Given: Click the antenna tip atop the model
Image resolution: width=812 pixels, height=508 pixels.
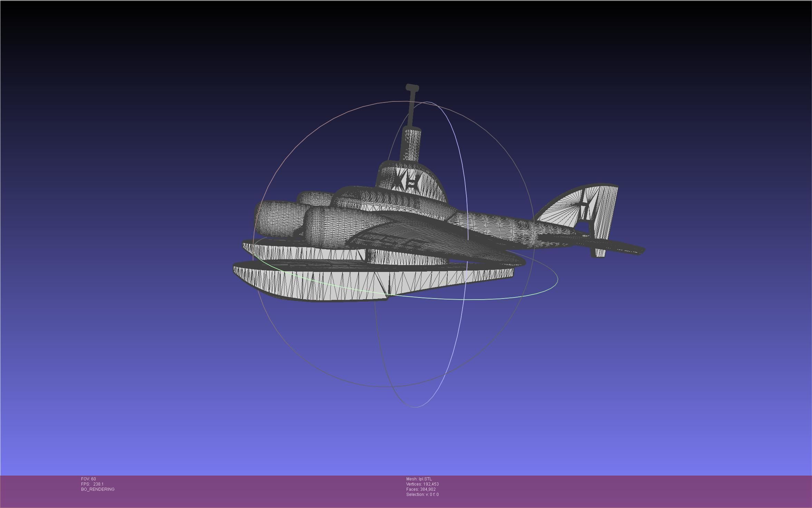Looking at the screenshot, I should point(412,88).
